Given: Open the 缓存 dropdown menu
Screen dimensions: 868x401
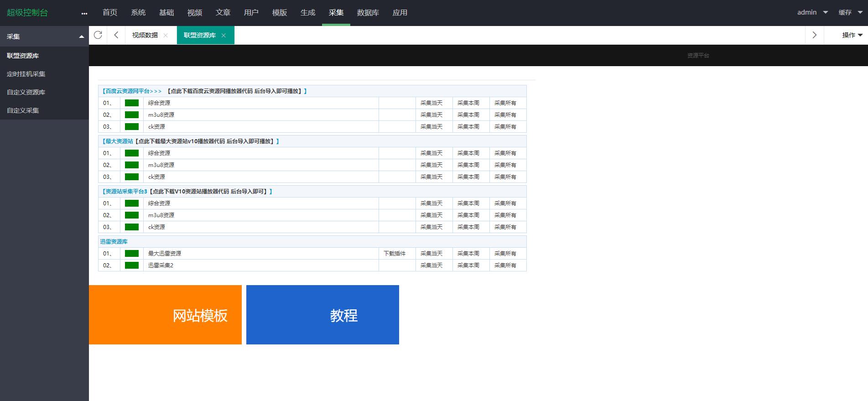Looking at the screenshot, I should (x=850, y=13).
